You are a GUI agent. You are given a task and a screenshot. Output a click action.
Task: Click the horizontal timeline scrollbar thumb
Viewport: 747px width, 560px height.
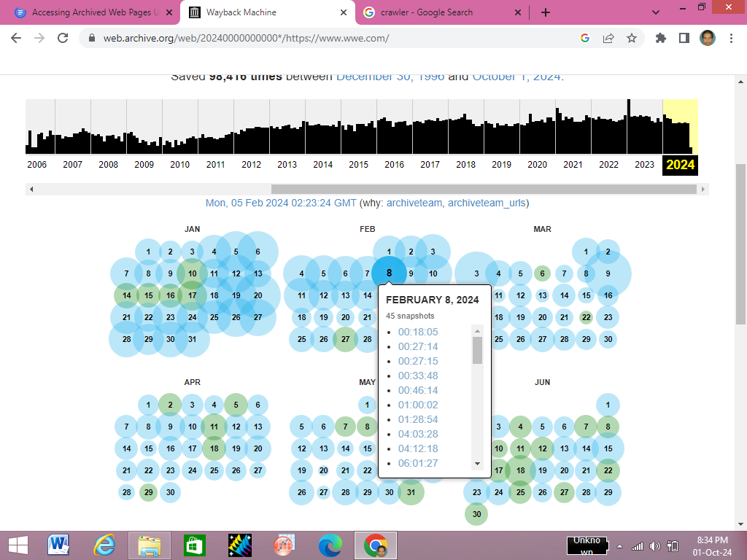(x=484, y=190)
